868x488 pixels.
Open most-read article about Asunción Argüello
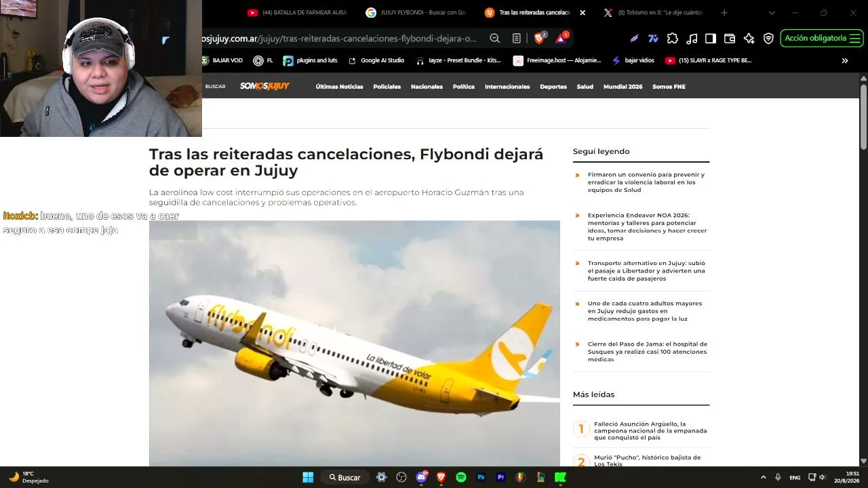[650, 430]
